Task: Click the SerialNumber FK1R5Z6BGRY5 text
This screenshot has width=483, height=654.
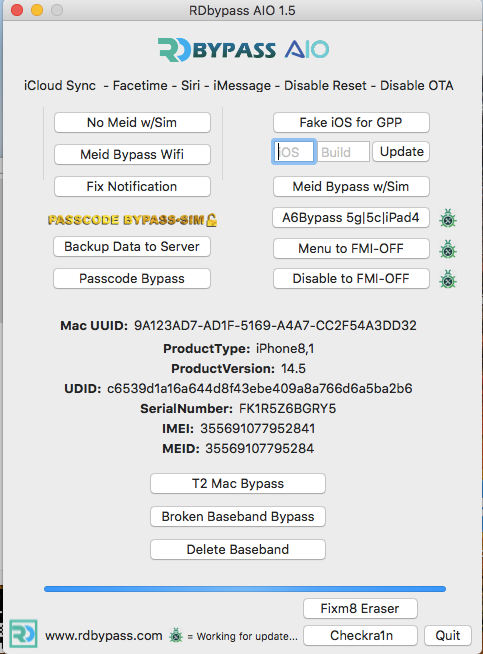Action: [x=238, y=409]
